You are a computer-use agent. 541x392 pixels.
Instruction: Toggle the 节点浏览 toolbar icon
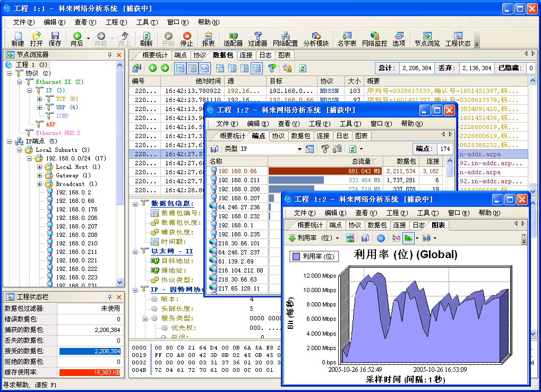tap(427, 39)
